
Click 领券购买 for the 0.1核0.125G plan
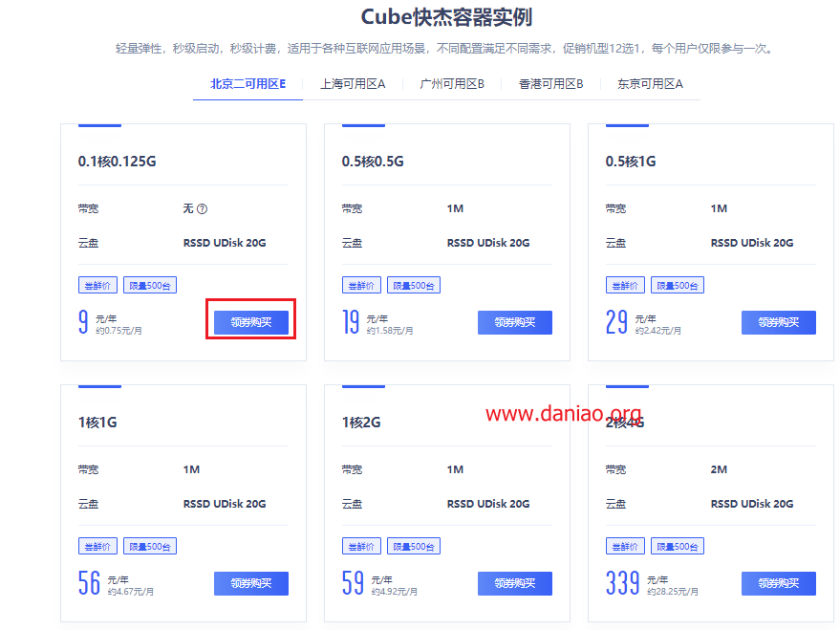[250, 322]
